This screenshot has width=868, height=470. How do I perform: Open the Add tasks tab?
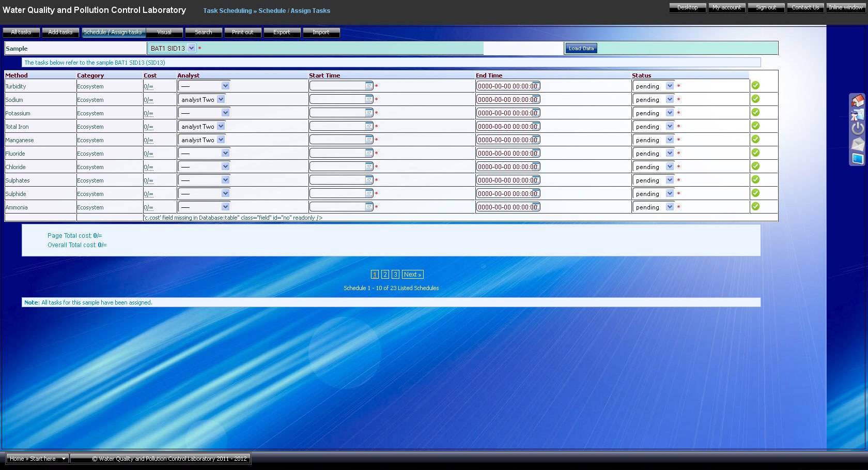tap(60, 32)
